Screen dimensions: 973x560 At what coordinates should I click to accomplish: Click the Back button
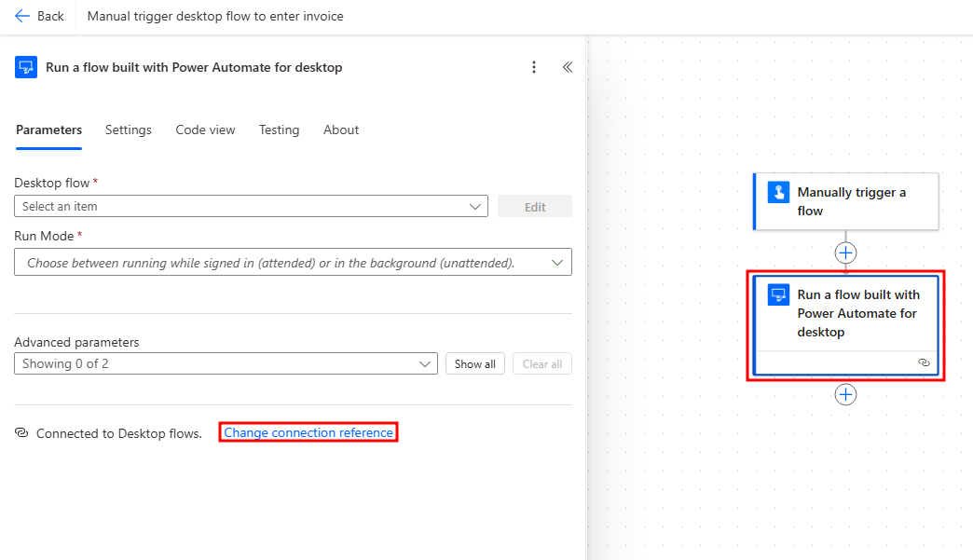pos(39,16)
